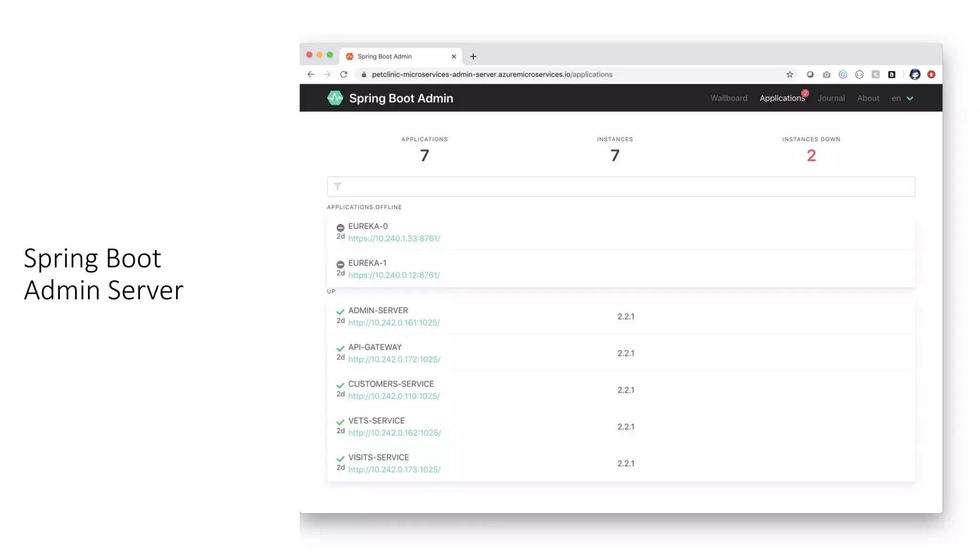Click the 2.2.1 version of VISITS-SERVICE
This screenshot has height=551, width=980.
click(x=626, y=463)
